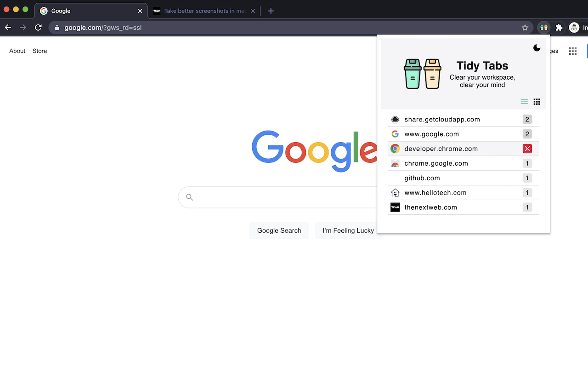Switch Tidy Tabs to list view
The image size is (588, 368).
click(x=524, y=102)
